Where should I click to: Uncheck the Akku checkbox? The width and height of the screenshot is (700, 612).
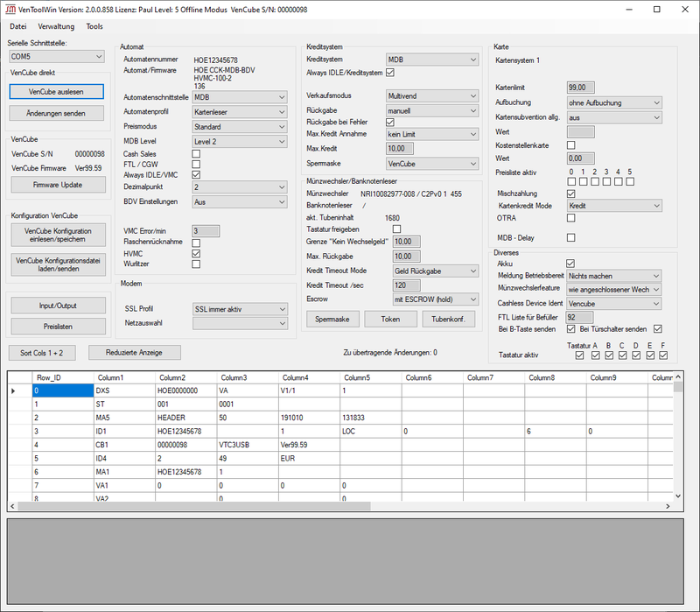click(570, 263)
